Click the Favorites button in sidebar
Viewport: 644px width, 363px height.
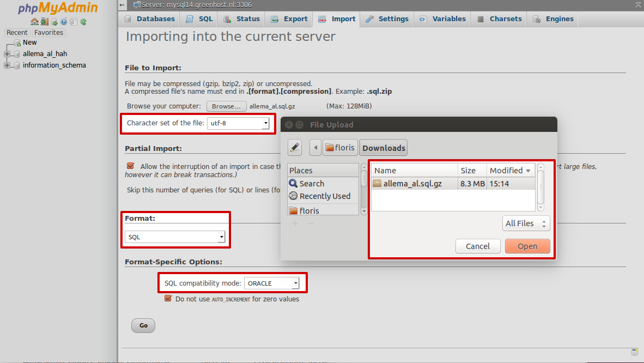pos(49,33)
